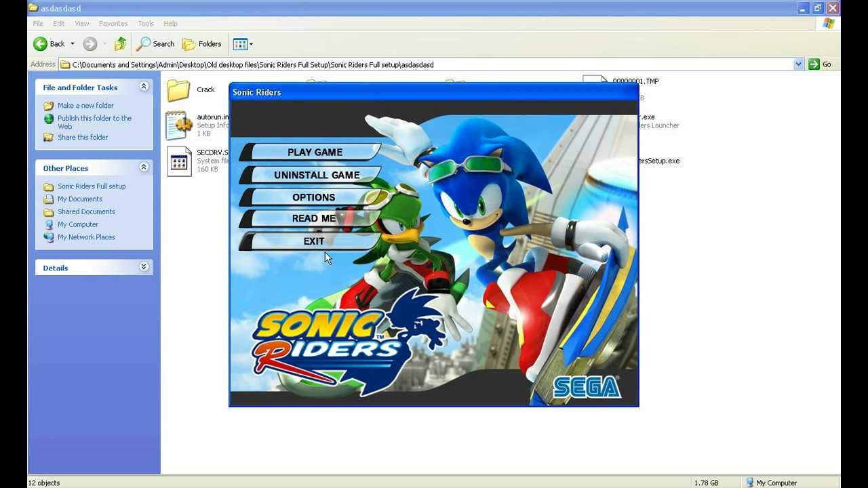Click the Forward arrow button

coord(90,44)
